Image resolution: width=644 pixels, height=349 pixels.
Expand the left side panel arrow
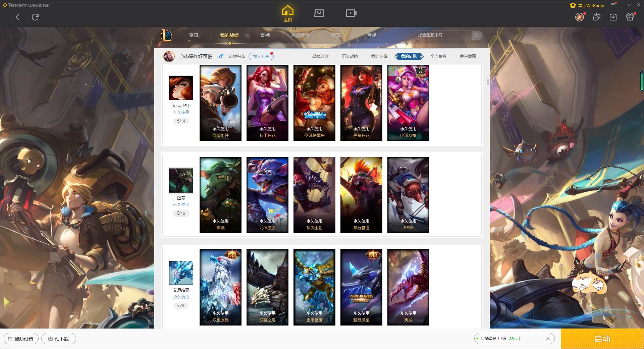point(2,187)
